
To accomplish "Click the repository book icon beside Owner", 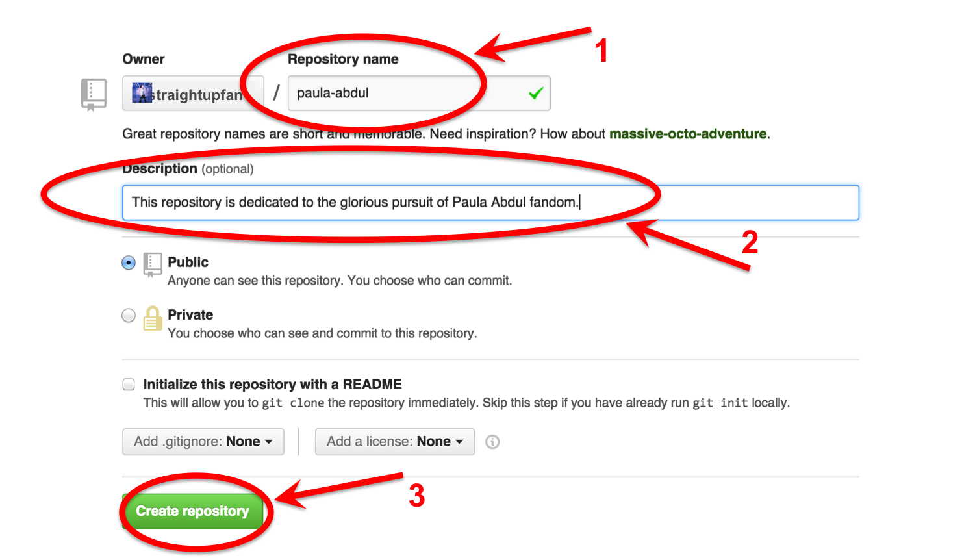I will 94,94.
